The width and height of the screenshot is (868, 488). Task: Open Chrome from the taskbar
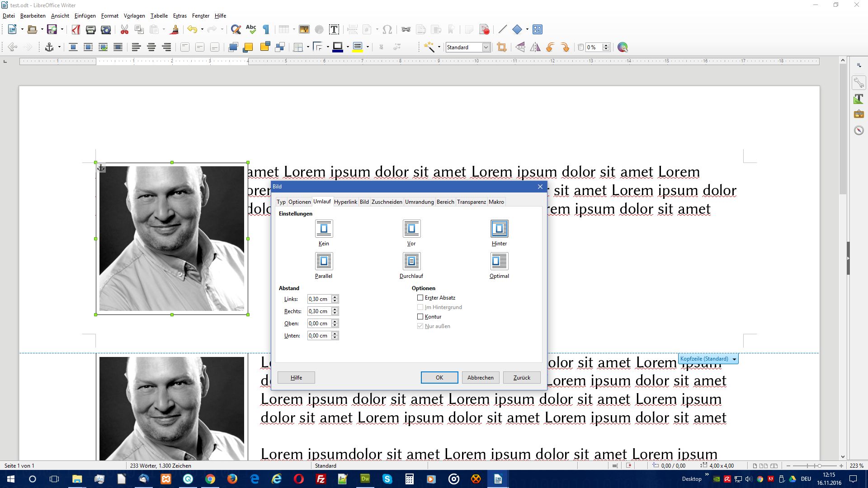[x=210, y=479]
